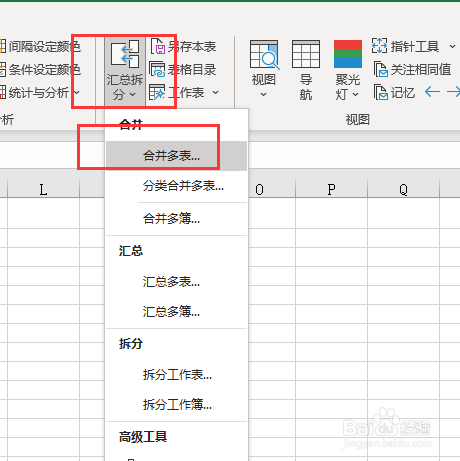Click 间隔设定颜色 button
The height and width of the screenshot is (461, 460).
pos(40,46)
